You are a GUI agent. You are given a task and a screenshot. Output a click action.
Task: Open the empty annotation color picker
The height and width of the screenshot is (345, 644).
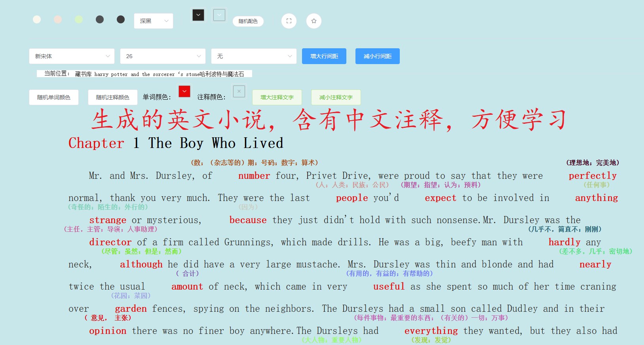[x=239, y=91]
